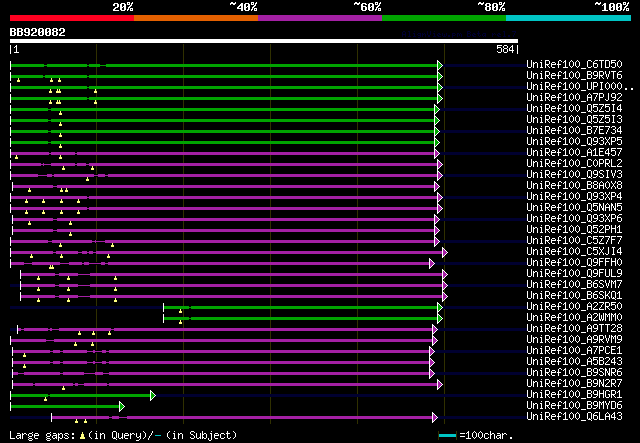Click the cyan 100char scale marker
Viewport: 640px width, 443px height.
coord(447,436)
